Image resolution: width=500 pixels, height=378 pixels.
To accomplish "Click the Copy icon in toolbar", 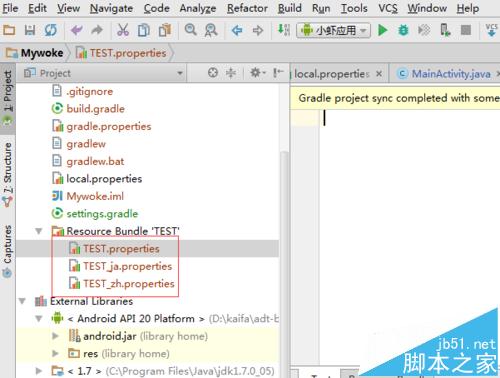I will point(144,30).
